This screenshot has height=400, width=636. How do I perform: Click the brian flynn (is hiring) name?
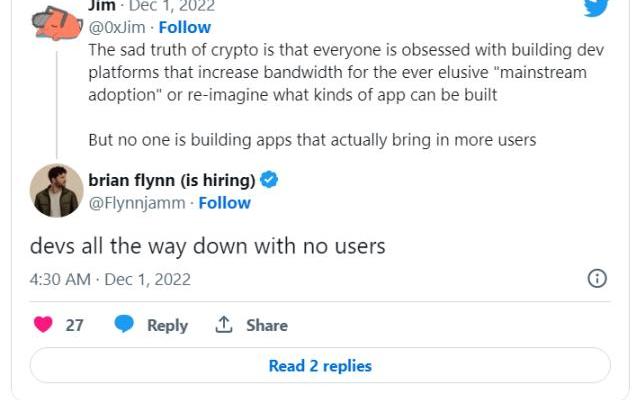[172, 180]
